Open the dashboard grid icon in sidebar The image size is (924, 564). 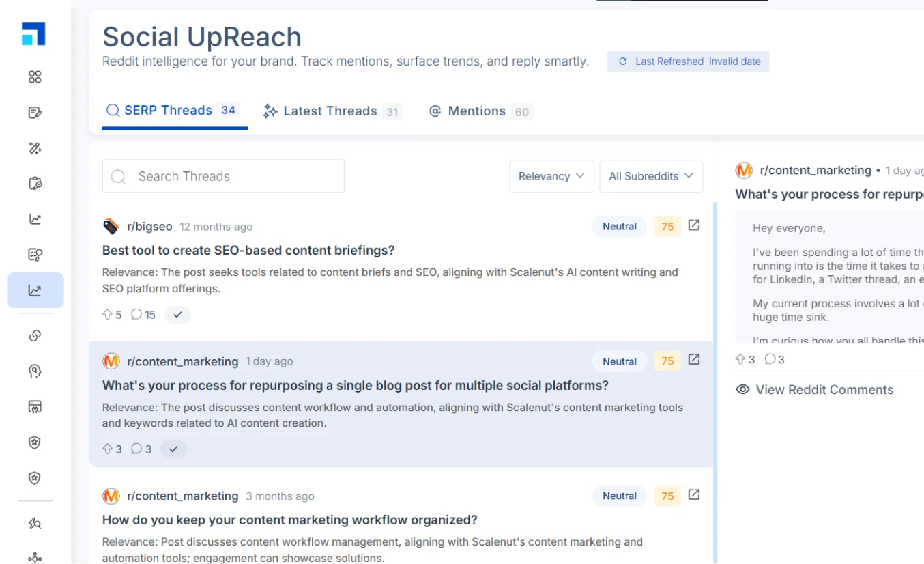click(x=35, y=77)
